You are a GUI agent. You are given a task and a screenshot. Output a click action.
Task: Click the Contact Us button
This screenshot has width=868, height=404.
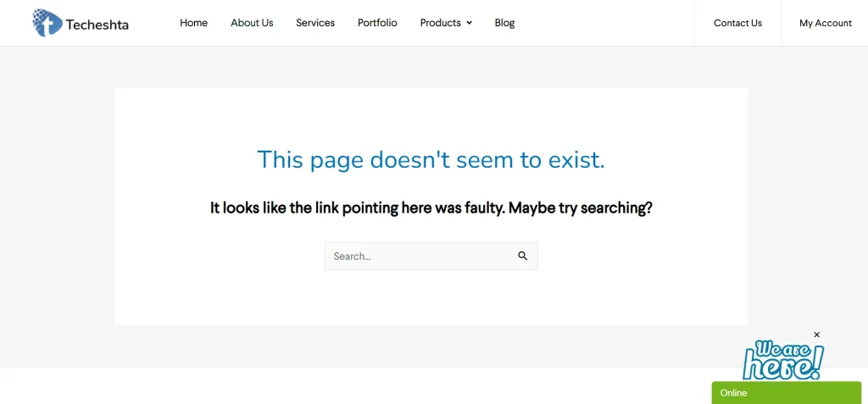737,23
